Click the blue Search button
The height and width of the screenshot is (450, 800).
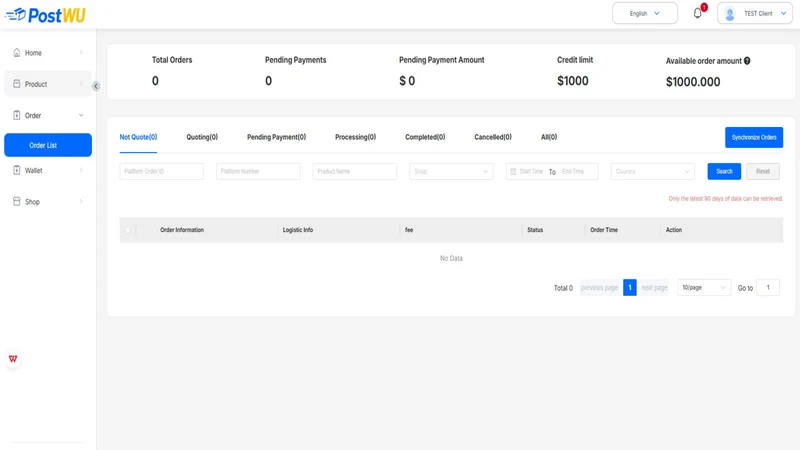coord(724,171)
